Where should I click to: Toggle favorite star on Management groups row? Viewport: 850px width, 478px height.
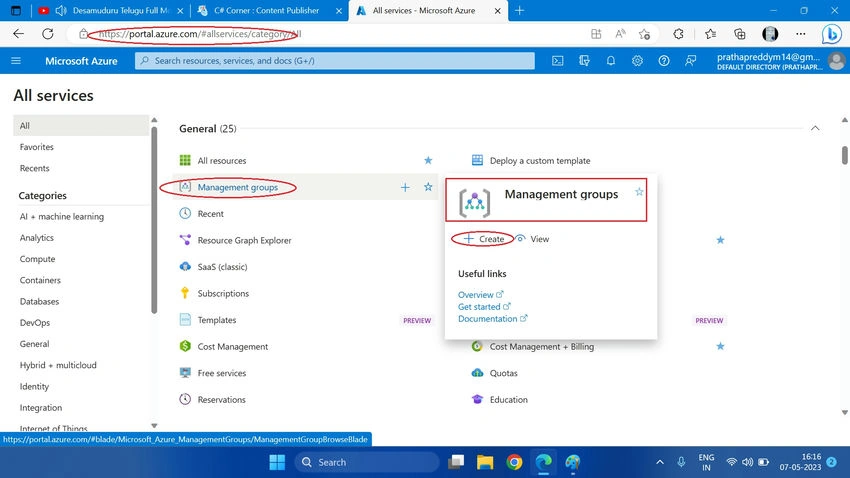click(x=428, y=186)
